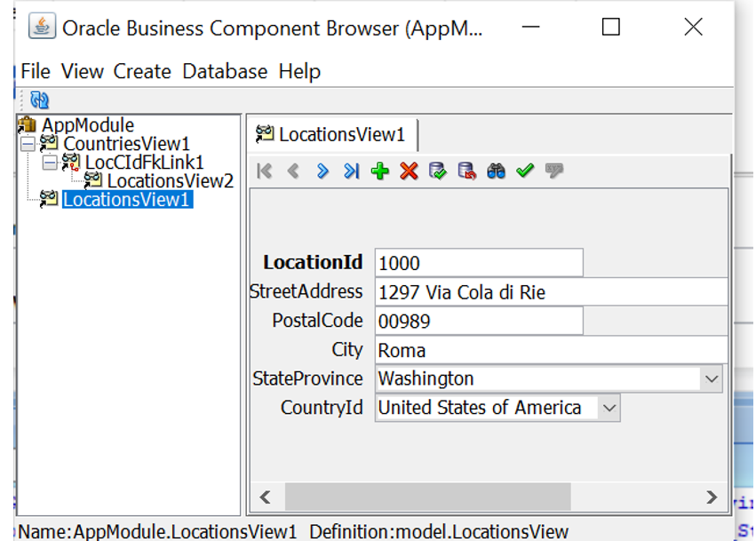Go to first record icon
This screenshot has width=756, height=541.
[265, 171]
